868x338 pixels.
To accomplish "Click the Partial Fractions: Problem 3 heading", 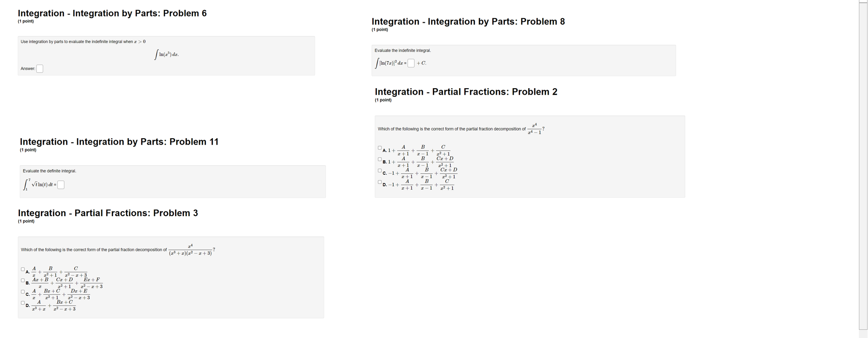I will click(x=107, y=212).
